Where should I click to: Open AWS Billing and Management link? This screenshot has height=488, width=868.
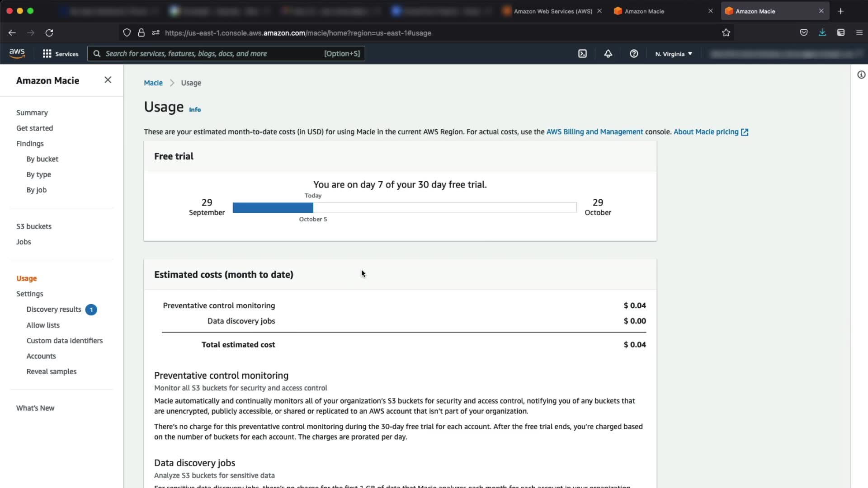[594, 132]
